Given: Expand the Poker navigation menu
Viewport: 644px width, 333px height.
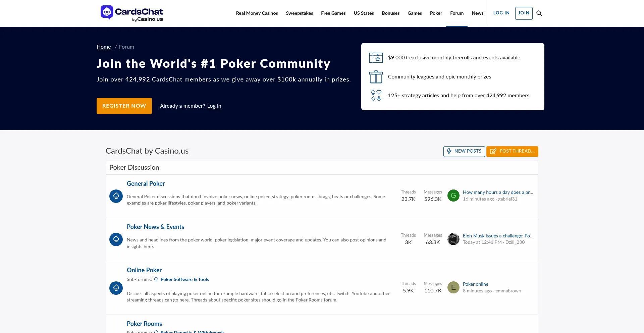Looking at the screenshot, I should pyautogui.click(x=436, y=13).
